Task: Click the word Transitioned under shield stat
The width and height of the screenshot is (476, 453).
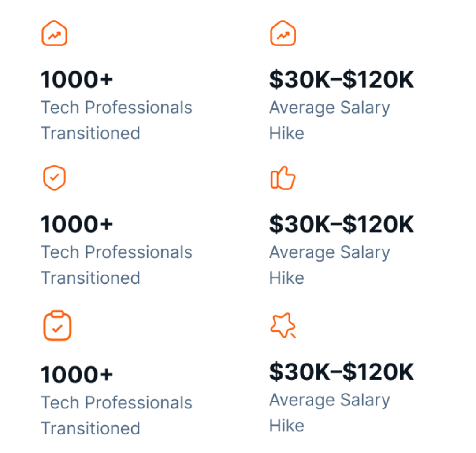Action: pyautogui.click(x=90, y=278)
